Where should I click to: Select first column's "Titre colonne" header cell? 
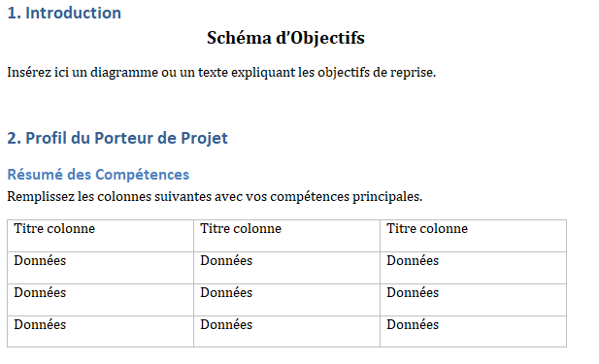100,236
